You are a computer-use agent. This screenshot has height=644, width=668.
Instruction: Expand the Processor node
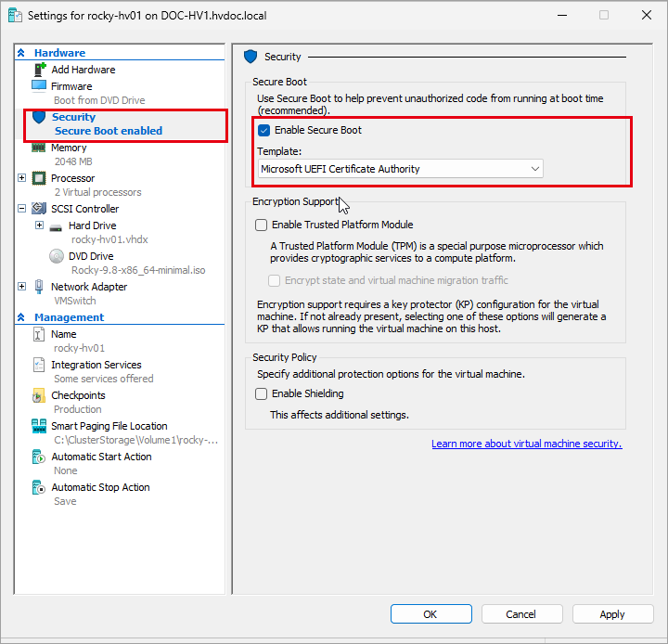(x=21, y=178)
